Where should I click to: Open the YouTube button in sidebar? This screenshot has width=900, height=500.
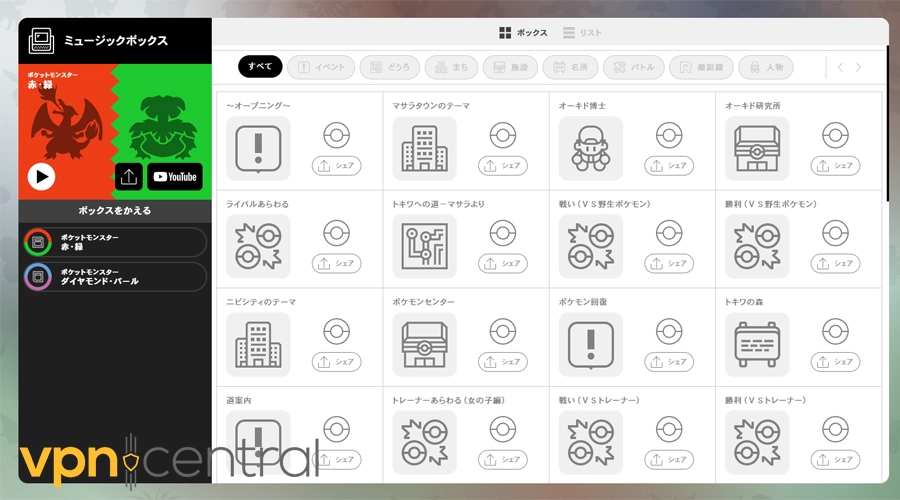pos(175,177)
